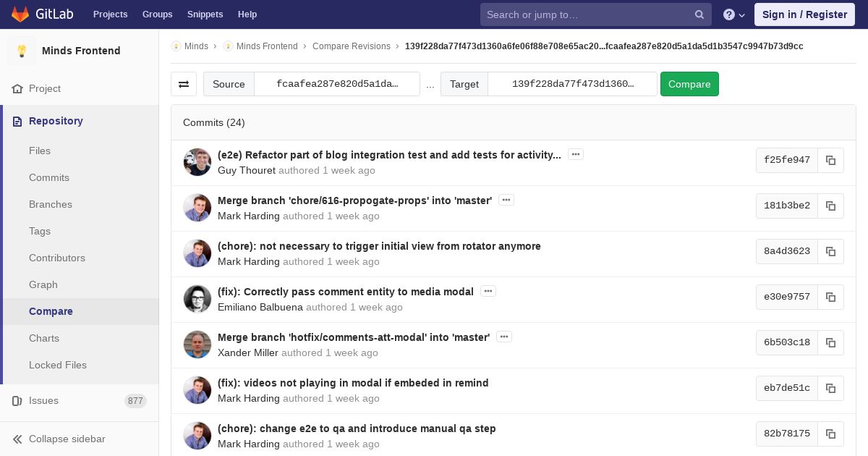This screenshot has width=868, height=456.
Task: Open the Source revision dropdown
Action: click(x=337, y=84)
